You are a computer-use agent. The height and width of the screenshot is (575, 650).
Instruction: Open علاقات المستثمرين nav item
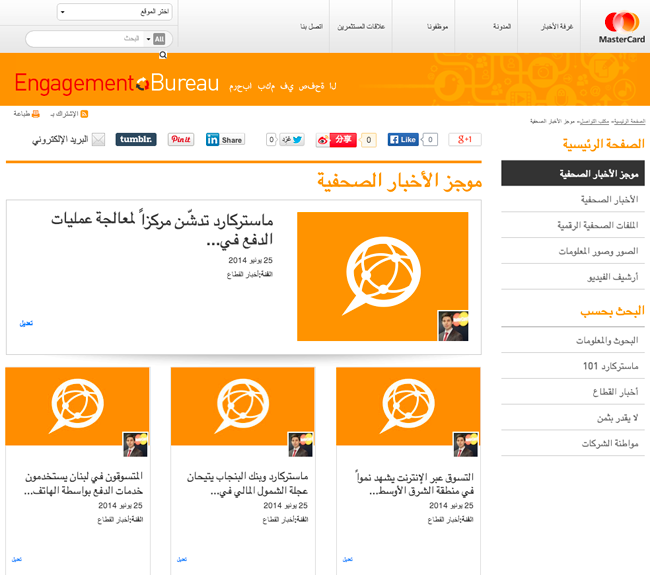[x=361, y=27]
